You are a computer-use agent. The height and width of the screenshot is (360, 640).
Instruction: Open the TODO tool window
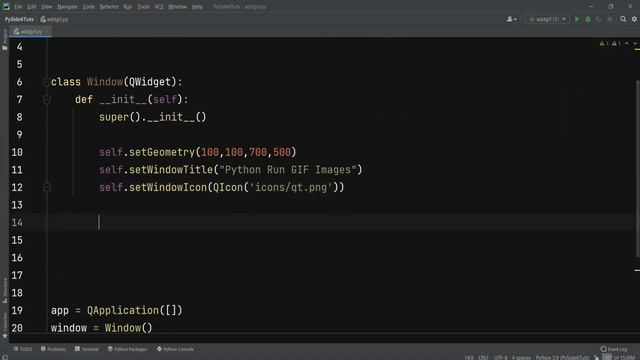click(22, 349)
